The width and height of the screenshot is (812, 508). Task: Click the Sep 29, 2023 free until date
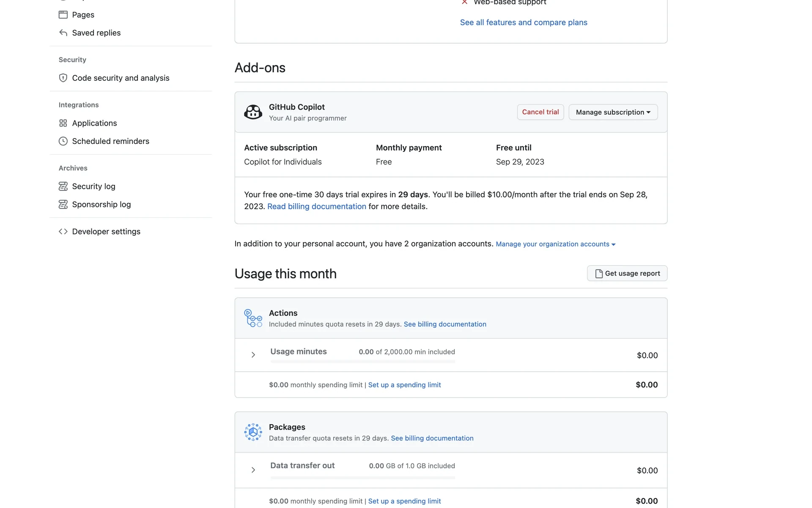pyautogui.click(x=520, y=162)
